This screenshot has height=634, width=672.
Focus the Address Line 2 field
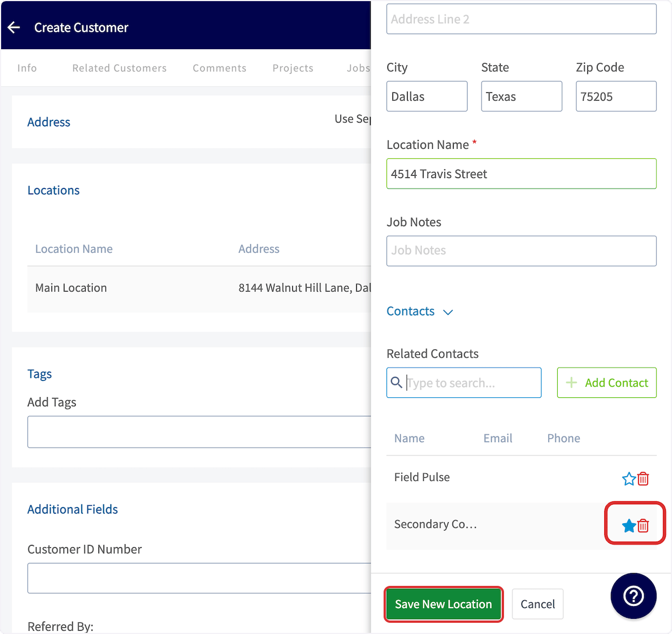521,19
